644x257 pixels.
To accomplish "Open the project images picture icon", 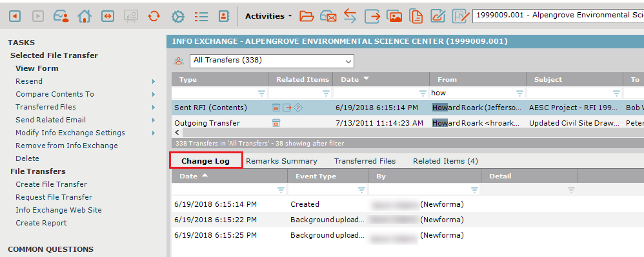I will pos(394,16).
